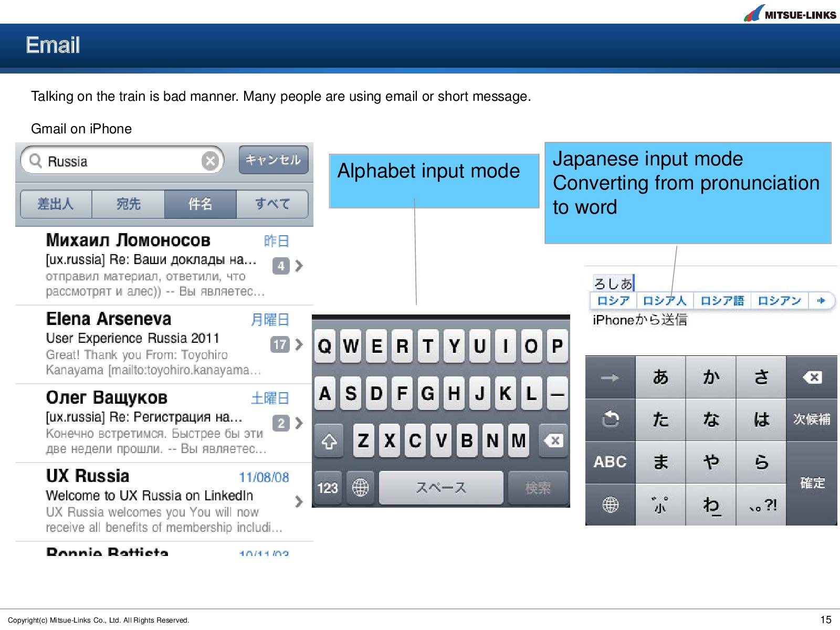Tap the globe key on the kana keyboard

(610, 505)
